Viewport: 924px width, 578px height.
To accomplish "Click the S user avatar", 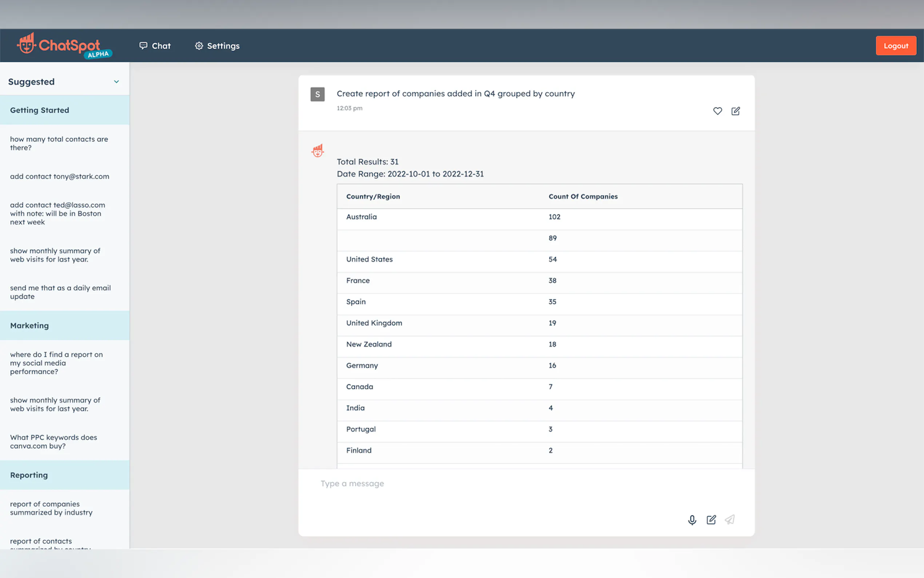I will click(318, 94).
